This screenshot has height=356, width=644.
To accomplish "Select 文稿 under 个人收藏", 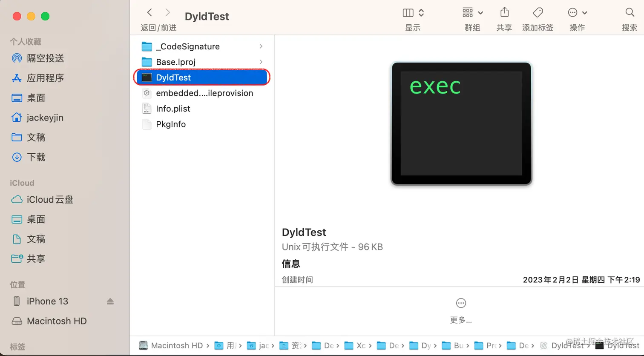I will [28, 137].
